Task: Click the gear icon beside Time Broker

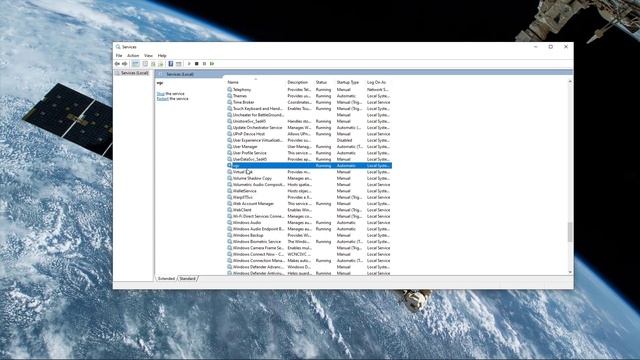Action: coord(229,102)
